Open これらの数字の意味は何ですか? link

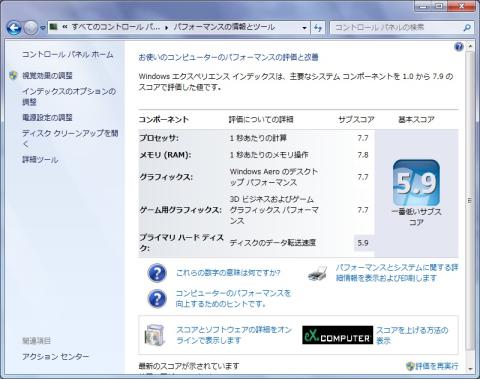tap(228, 273)
